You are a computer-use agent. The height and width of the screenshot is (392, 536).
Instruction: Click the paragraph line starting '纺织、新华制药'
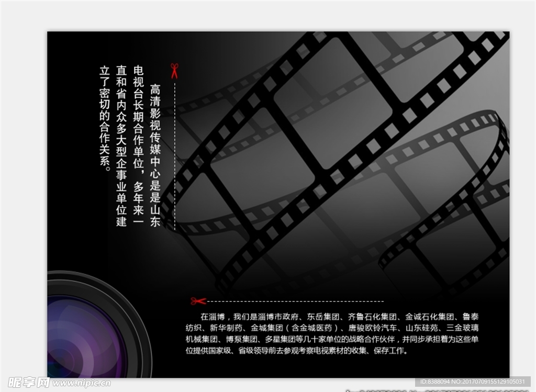tap(332, 328)
